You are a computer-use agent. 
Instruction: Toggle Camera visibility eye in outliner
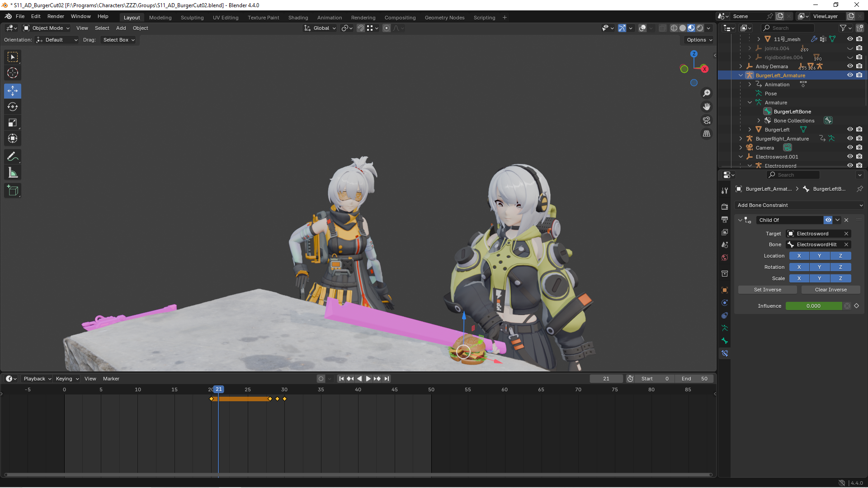pyautogui.click(x=850, y=148)
